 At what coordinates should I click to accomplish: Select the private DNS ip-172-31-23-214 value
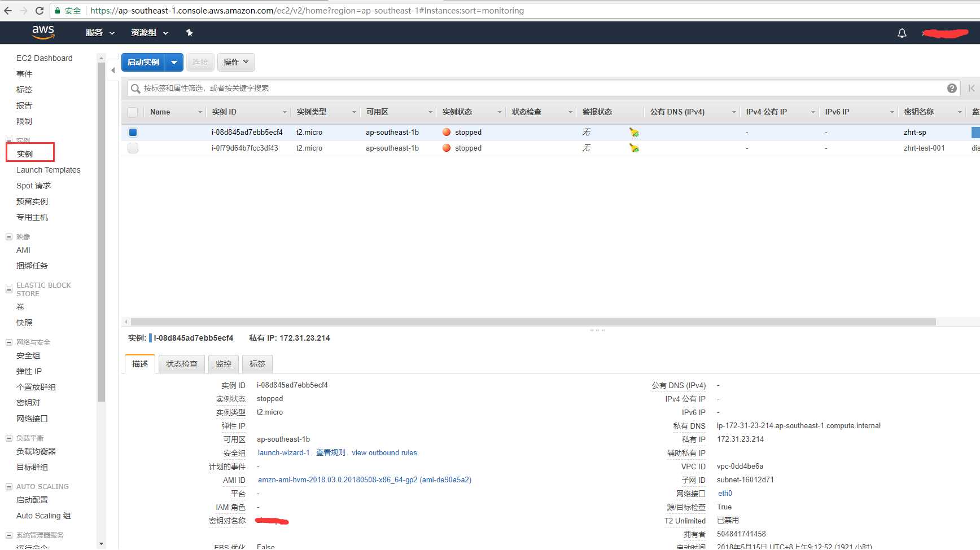(x=799, y=426)
